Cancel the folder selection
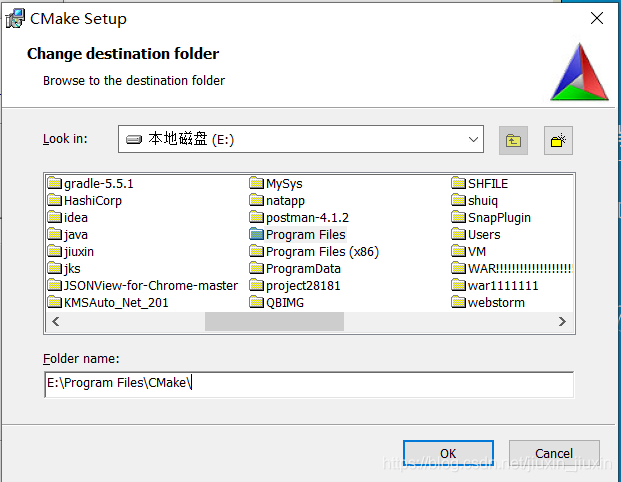 554,453
